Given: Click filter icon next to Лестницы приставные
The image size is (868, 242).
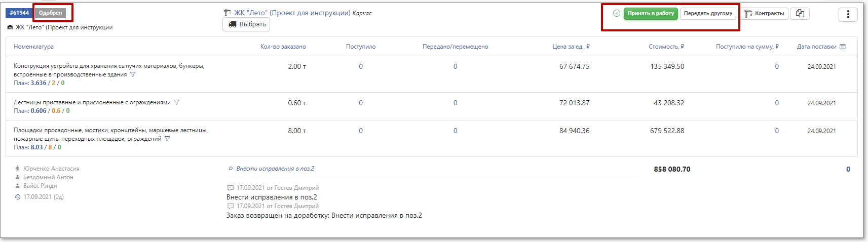Looking at the screenshot, I should pyautogui.click(x=176, y=102).
